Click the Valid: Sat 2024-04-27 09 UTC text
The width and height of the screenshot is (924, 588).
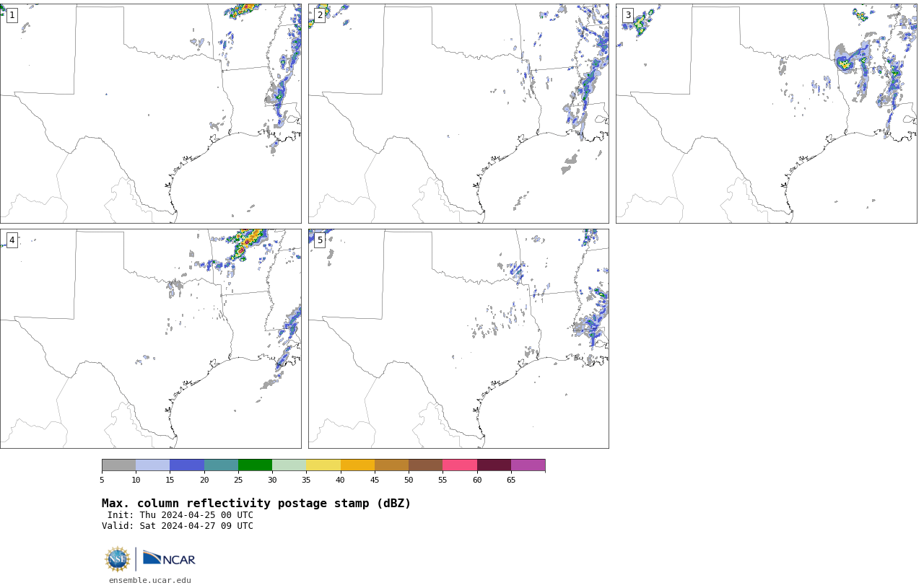click(178, 526)
